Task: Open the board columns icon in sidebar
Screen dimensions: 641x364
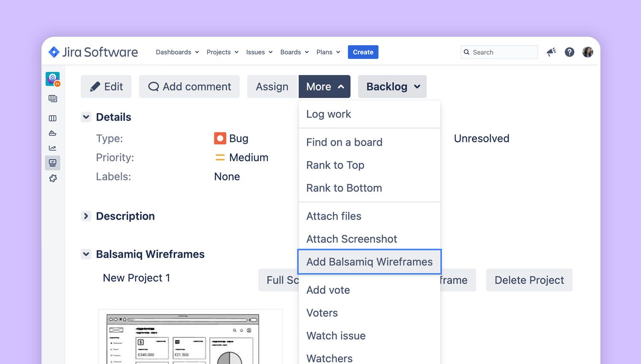Action: [53, 118]
